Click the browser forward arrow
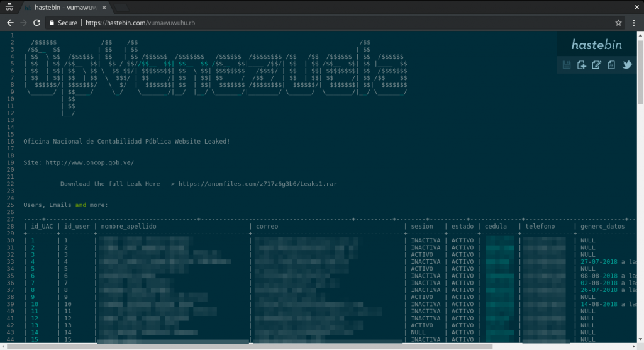Viewport: 644px width, 350px height. (x=23, y=23)
